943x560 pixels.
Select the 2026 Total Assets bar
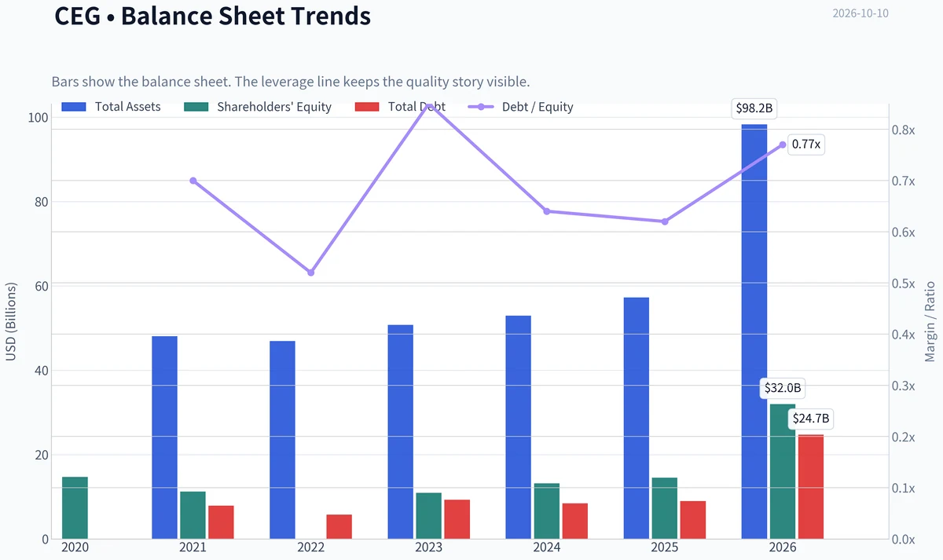[x=754, y=331]
